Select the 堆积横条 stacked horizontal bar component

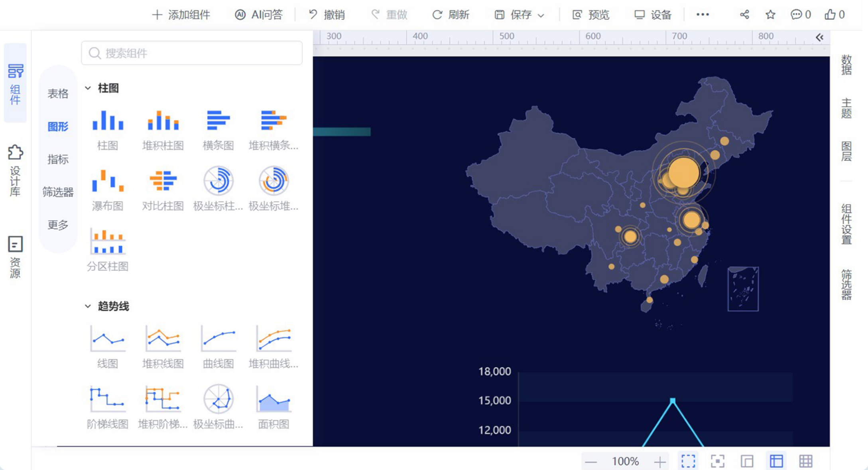coord(274,130)
